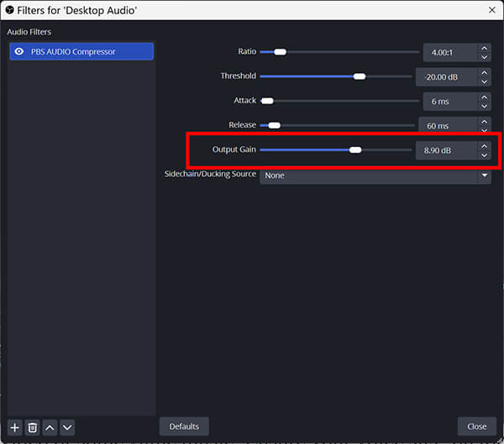This screenshot has height=444, width=504.
Task: Select the PBS AUDIO Compressor filter row
Action: coord(81,51)
